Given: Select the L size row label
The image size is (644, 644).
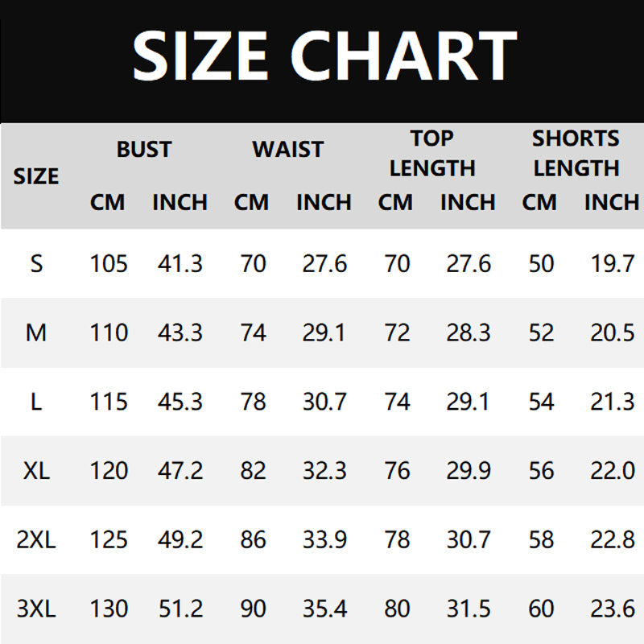Looking at the screenshot, I should (x=36, y=401).
